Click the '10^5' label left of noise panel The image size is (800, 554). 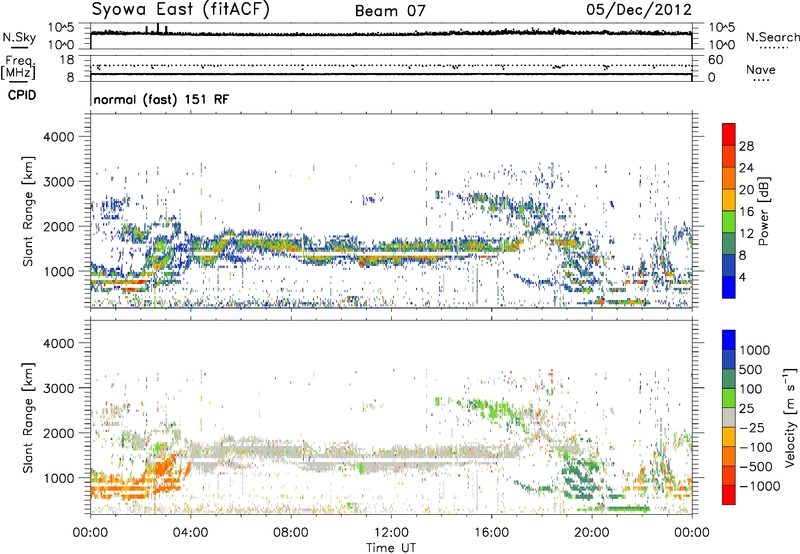(x=61, y=28)
